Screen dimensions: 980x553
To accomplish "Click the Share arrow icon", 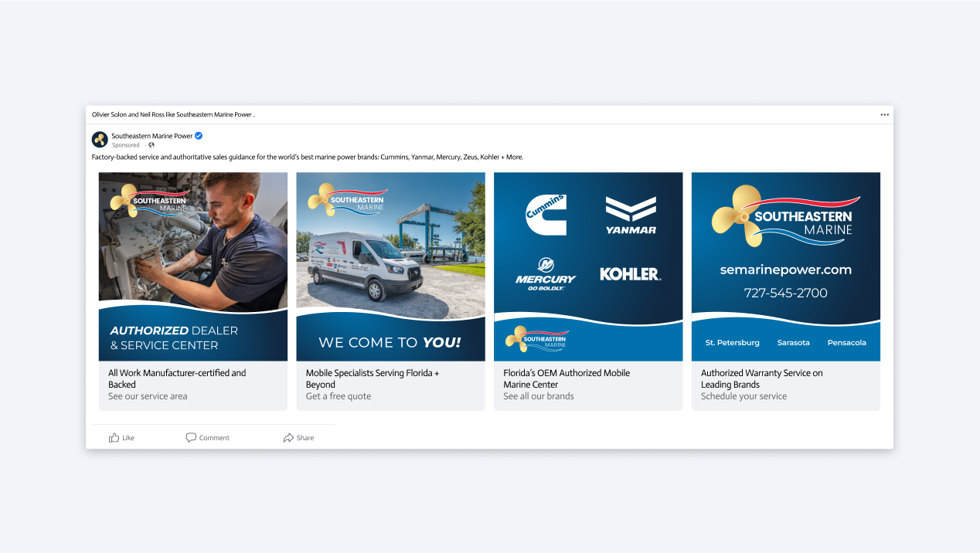I will pyautogui.click(x=288, y=438).
